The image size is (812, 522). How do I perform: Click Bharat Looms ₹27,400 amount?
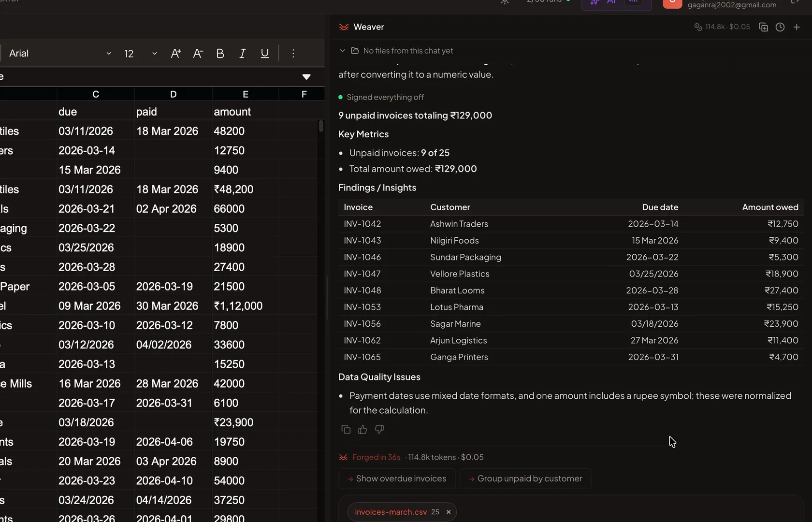tap(781, 290)
